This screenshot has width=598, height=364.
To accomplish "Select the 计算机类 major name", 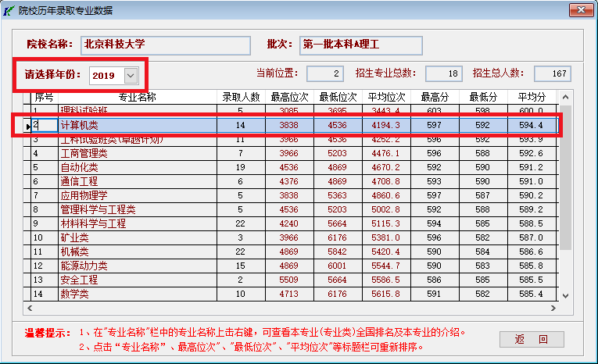I will tap(79, 125).
